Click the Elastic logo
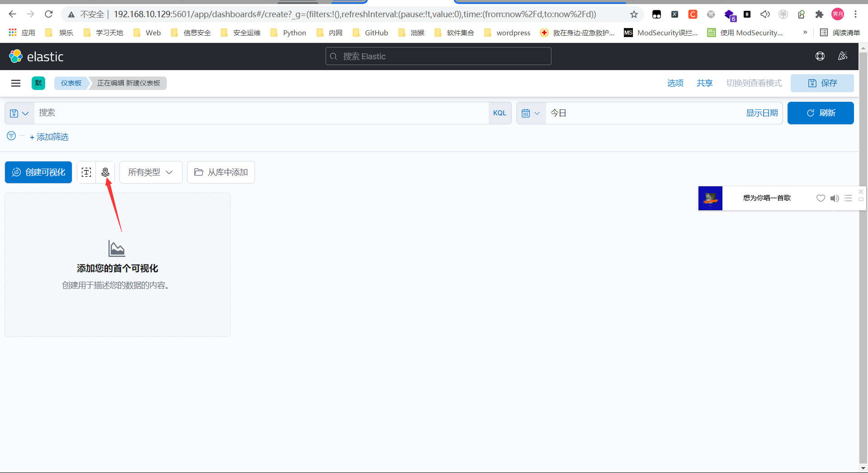 (x=36, y=57)
